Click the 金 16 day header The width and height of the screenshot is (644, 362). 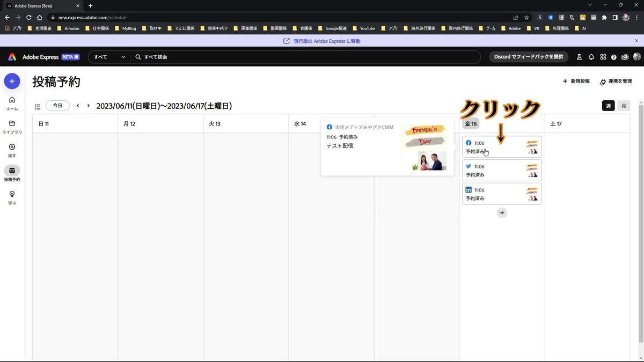[x=471, y=124]
